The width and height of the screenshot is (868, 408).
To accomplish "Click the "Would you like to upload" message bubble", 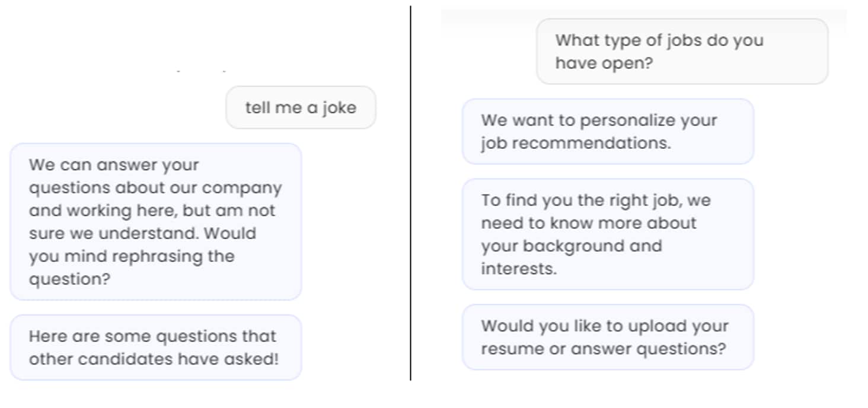I will click(608, 337).
